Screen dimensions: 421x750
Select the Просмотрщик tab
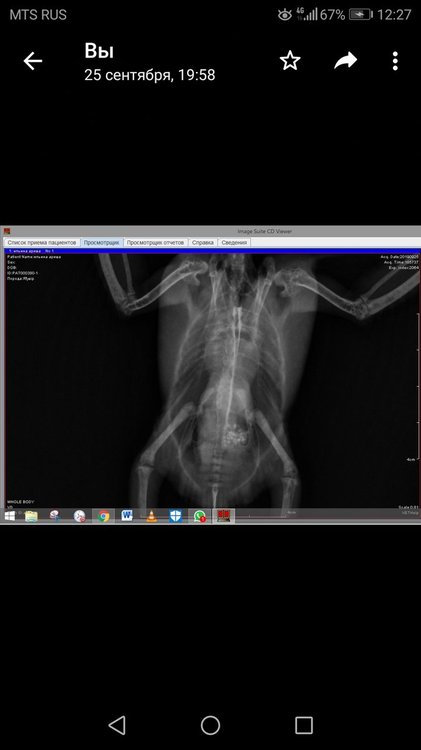coord(101,243)
